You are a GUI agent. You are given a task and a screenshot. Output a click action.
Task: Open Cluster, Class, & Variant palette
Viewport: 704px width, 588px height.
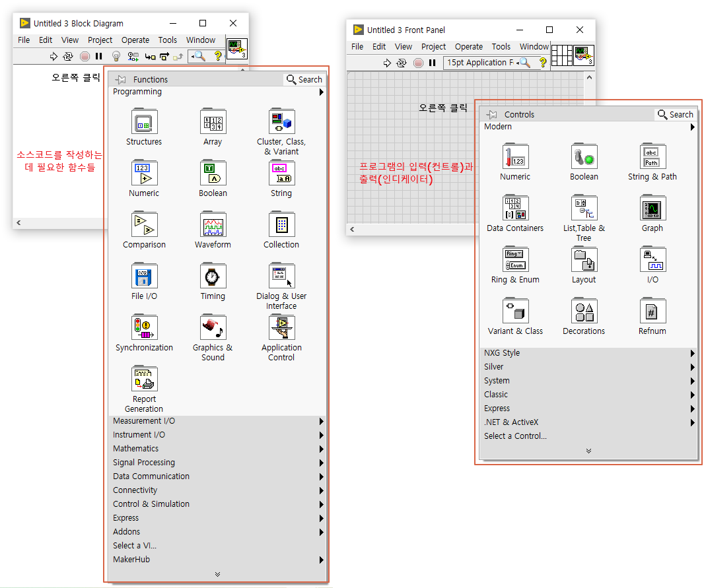coord(281,121)
